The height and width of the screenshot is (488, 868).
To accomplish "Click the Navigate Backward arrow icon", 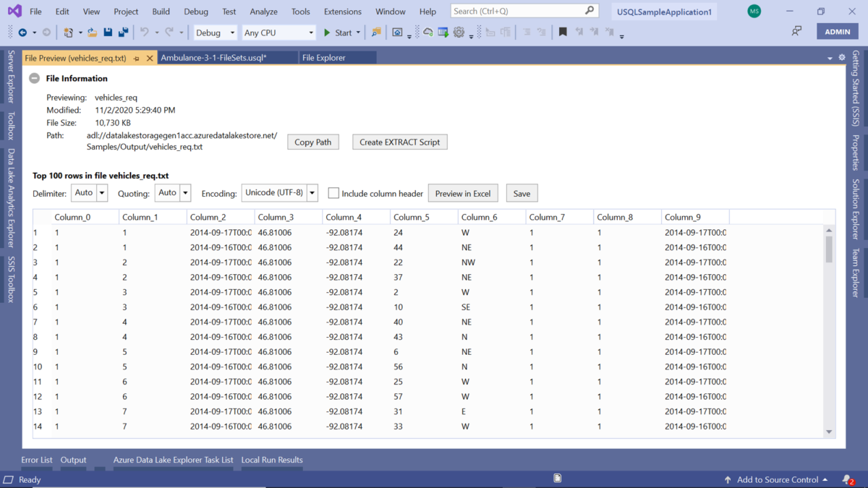I will (22, 33).
